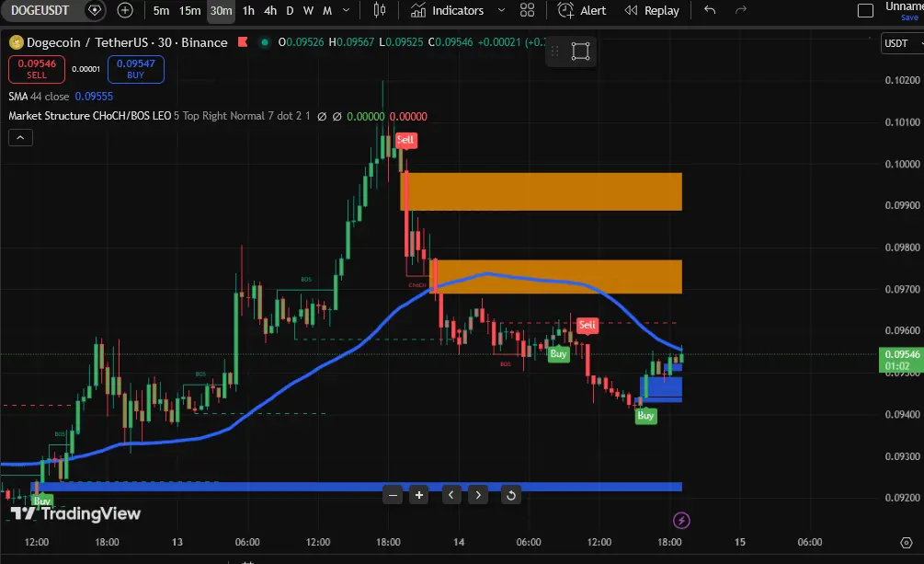
Task: Click the zoom in plus button
Action: 419,495
